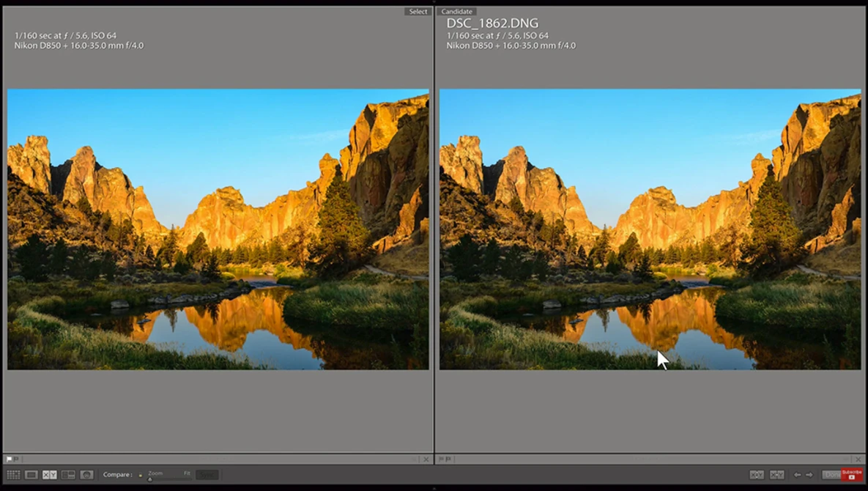Viewport: 868px width, 491px height.
Task: Click the Make Select icon
Action: click(x=776, y=475)
